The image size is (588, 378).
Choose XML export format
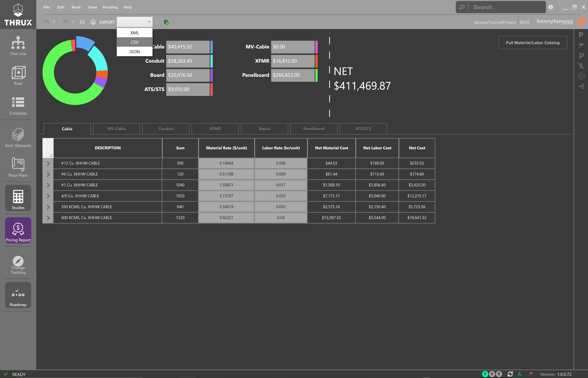point(135,33)
